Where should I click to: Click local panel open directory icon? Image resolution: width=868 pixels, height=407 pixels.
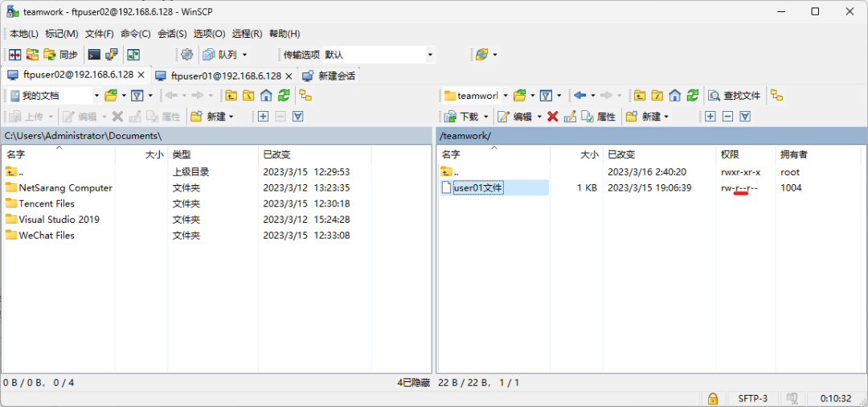pos(111,96)
